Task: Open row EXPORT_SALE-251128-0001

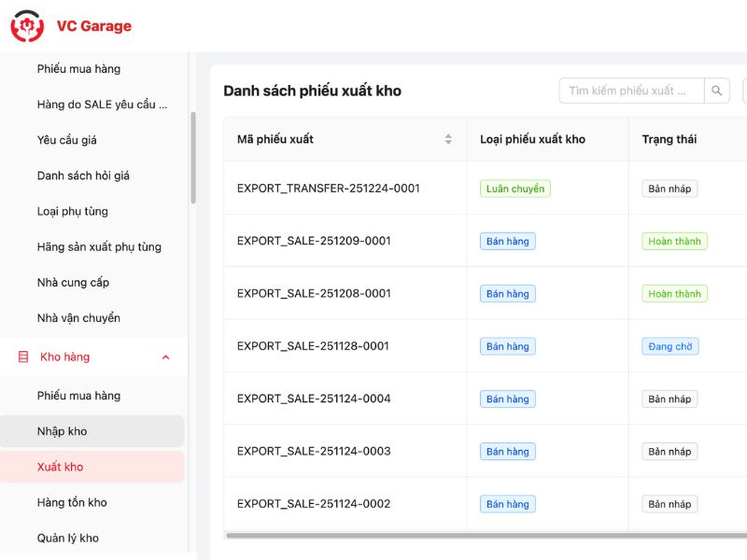Action: (x=313, y=346)
